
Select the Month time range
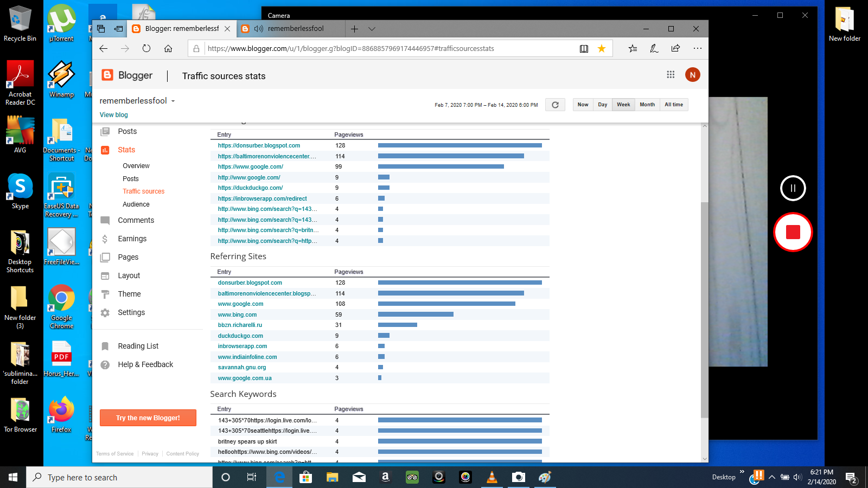click(647, 105)
